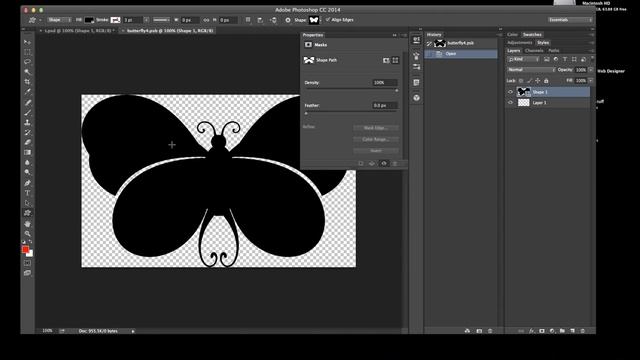Open stroke width dropdown arrow
Screen dimensions: 640x360
[x=146, y=20]
